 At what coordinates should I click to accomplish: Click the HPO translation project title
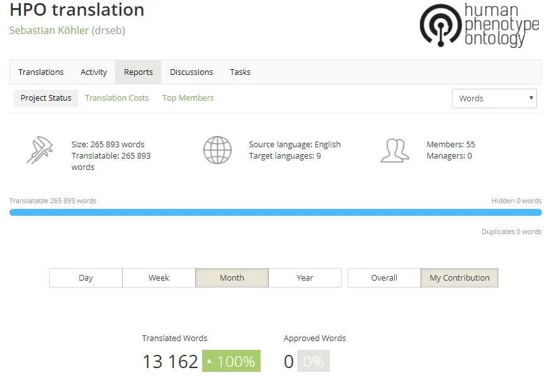77,9
